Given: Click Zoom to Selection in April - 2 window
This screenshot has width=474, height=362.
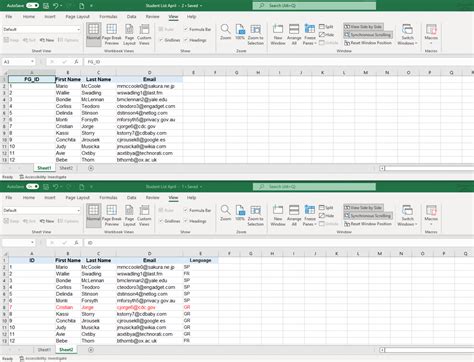Looking at the screenshot, I should pyautogui.click(x=255, y=34).
